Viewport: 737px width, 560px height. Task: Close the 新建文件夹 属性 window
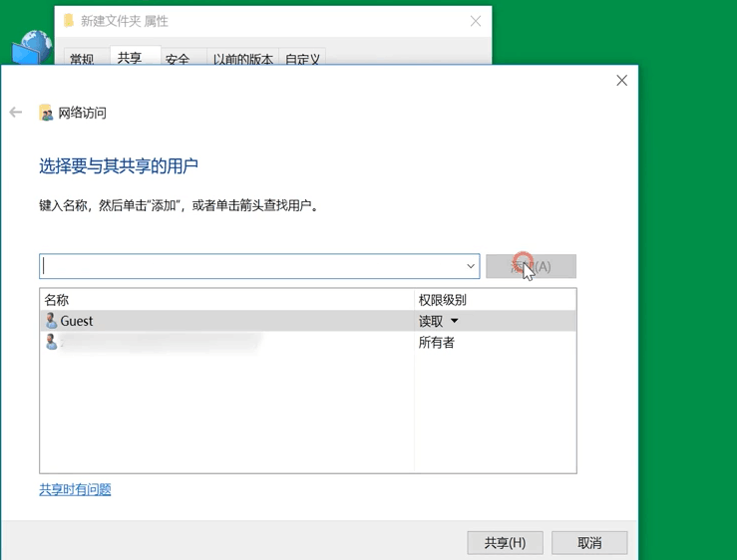475,21
